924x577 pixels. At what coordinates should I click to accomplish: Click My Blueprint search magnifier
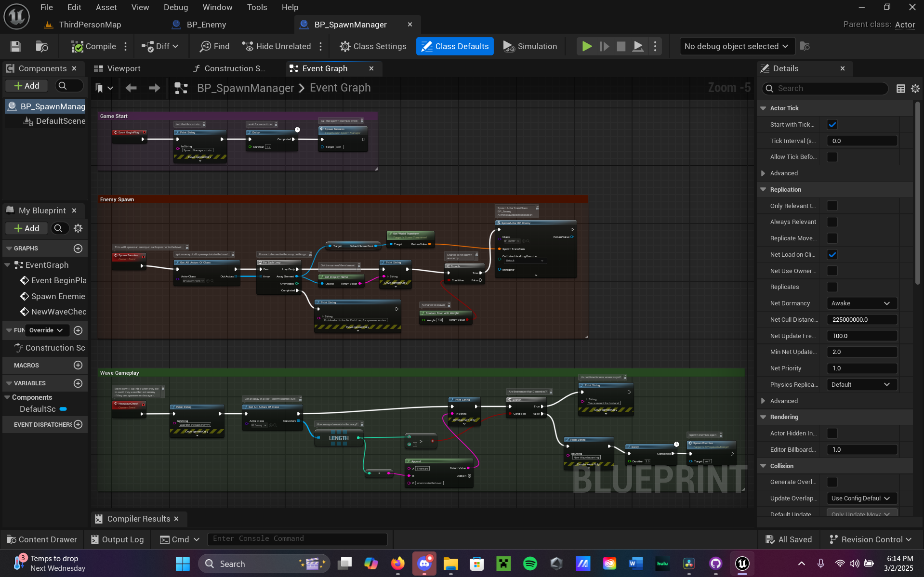point(58,228)
